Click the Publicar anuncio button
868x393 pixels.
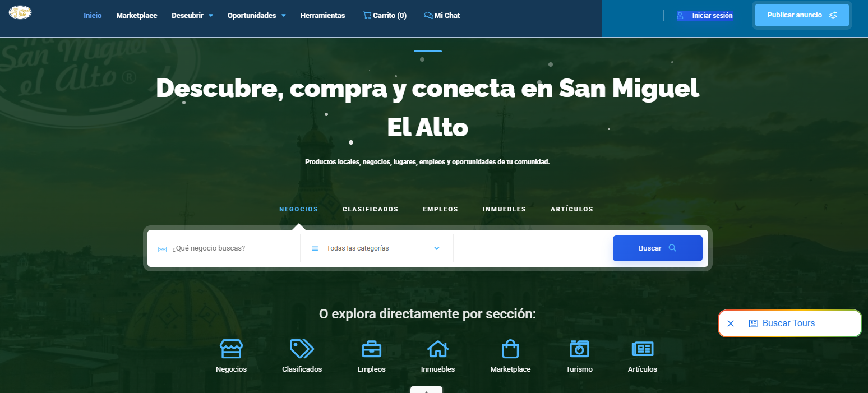click(802, 15)
